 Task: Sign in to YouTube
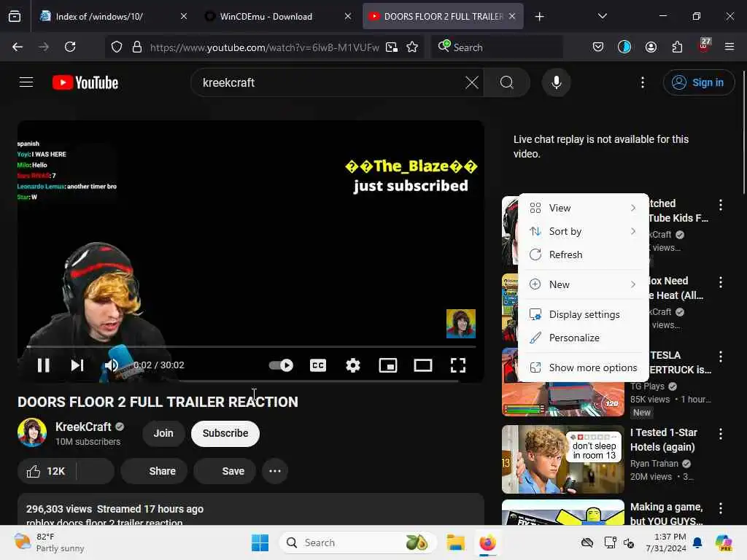(698, 82)
